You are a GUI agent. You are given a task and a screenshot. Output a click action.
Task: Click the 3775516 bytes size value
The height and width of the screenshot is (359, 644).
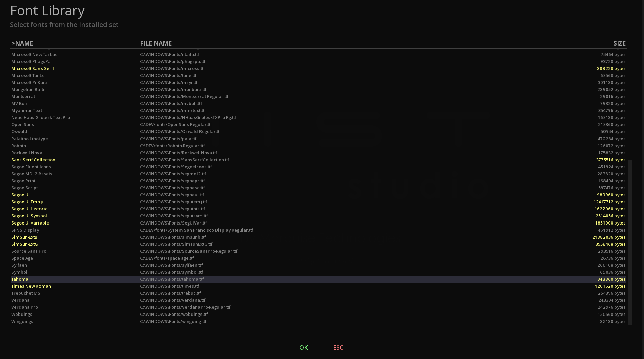pyautogui.click(x=611, y=160)
